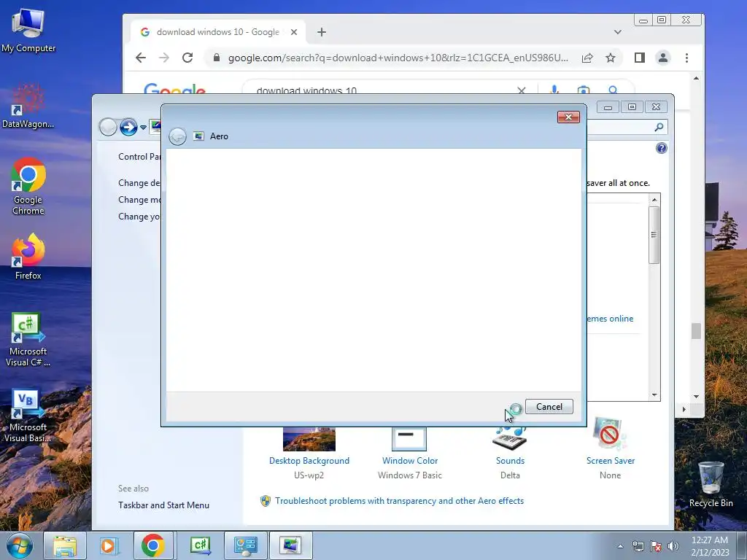
Task: Switch to Control Panel taskbar button
Action: (245, 545)
